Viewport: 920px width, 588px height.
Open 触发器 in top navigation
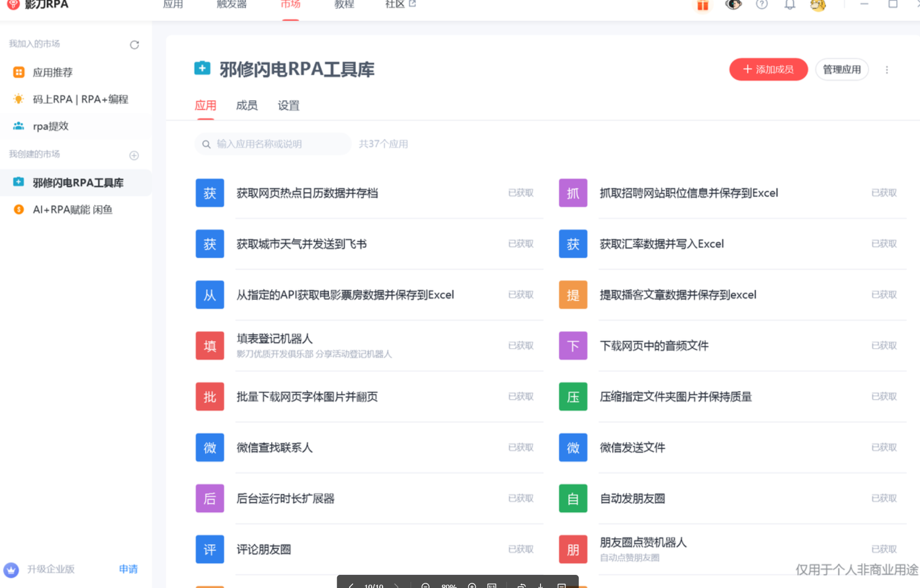click(x=232, y=5)
